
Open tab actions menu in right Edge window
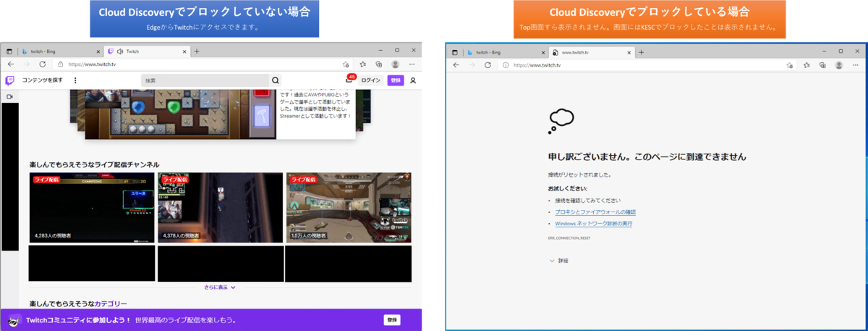[x=455, y=52]
